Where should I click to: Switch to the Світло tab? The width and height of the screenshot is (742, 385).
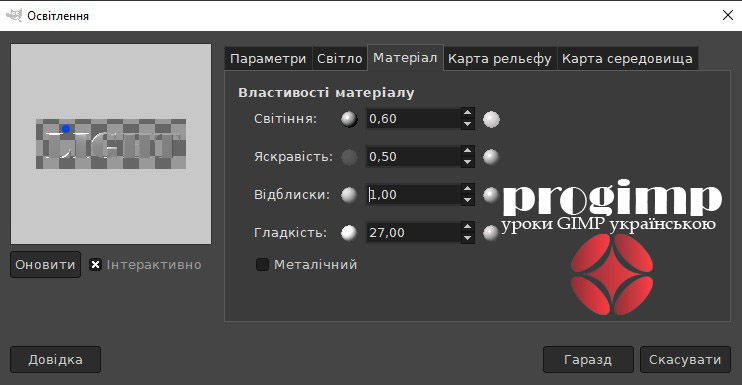(340, 59)
